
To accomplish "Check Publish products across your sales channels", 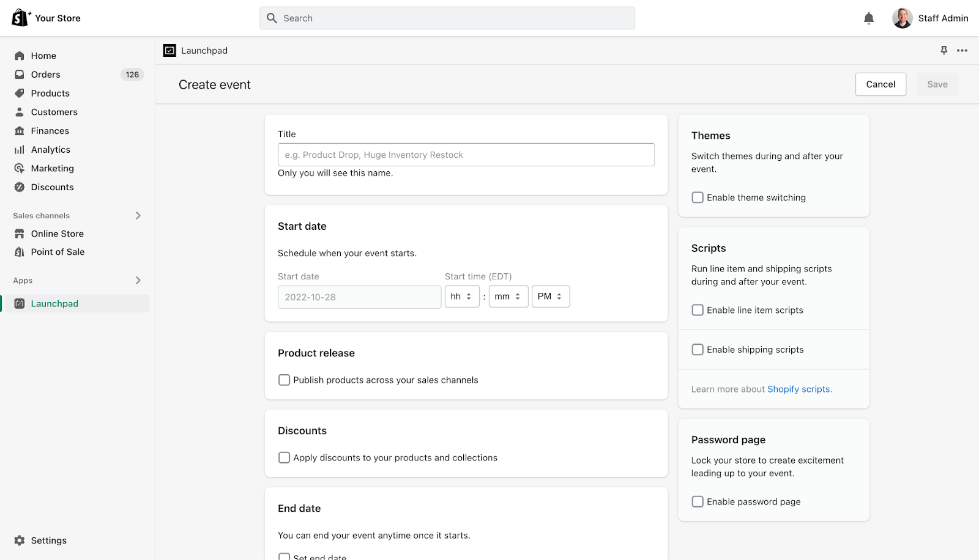I will (284, 380).
